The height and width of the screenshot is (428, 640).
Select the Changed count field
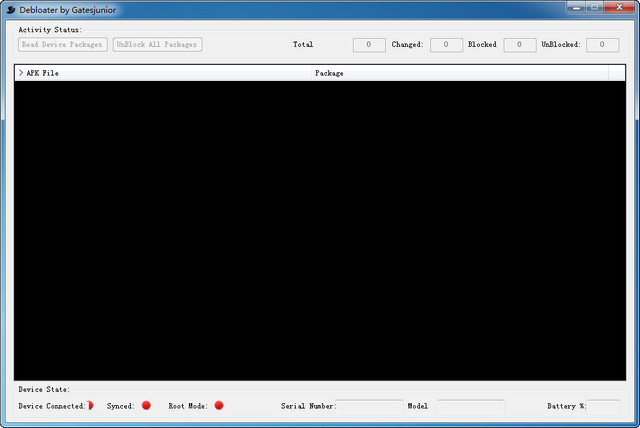(446, 45)
